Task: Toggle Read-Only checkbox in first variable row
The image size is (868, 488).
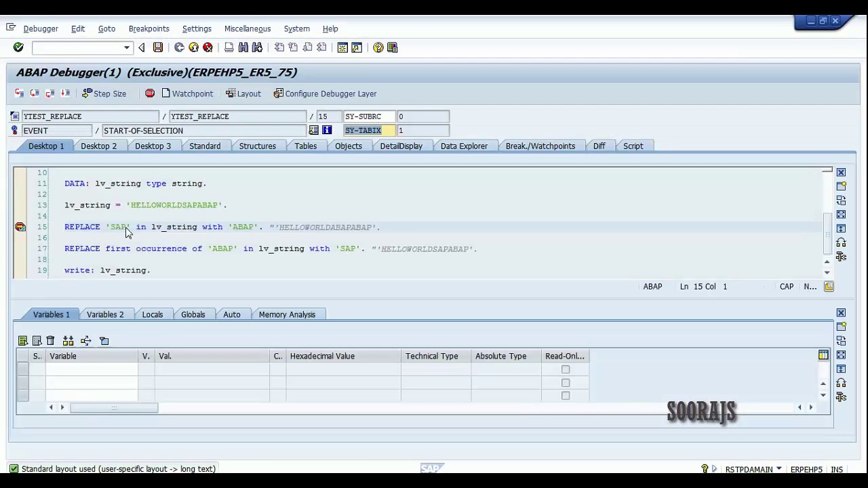Action: pos(566,369)
